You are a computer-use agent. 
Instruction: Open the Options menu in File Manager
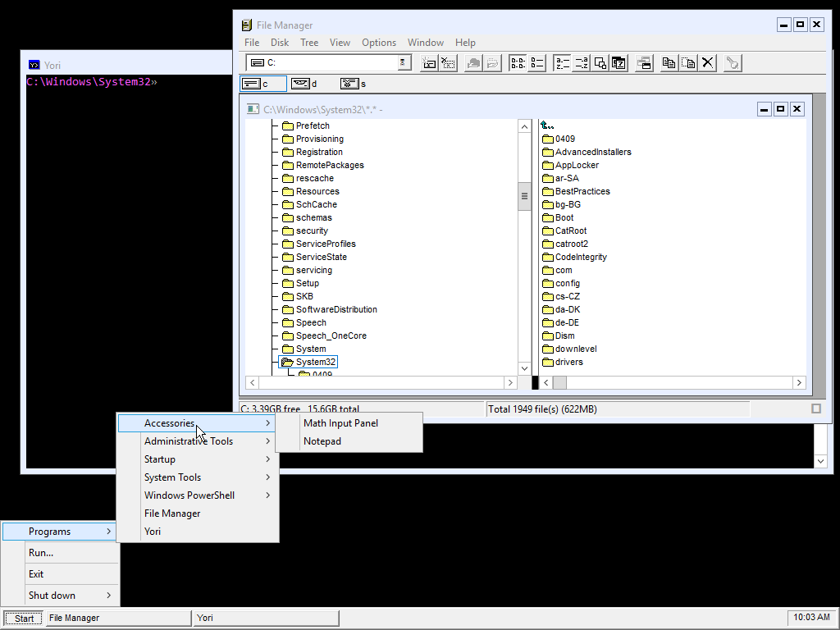point(378,42)
